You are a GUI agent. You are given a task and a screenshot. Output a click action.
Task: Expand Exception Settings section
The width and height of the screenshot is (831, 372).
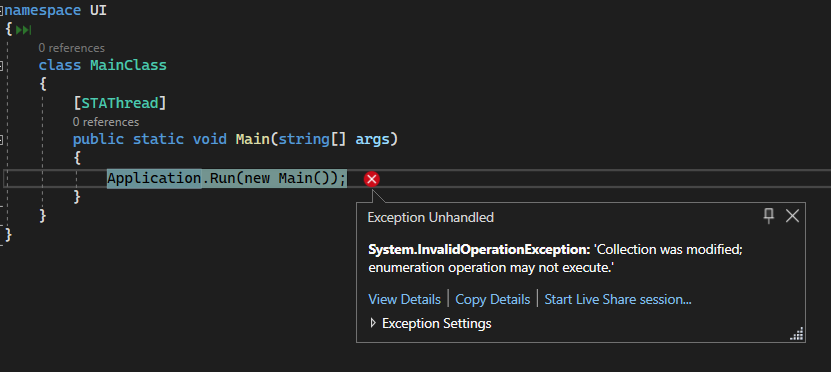pyautogui.click(x=373, y=323)
